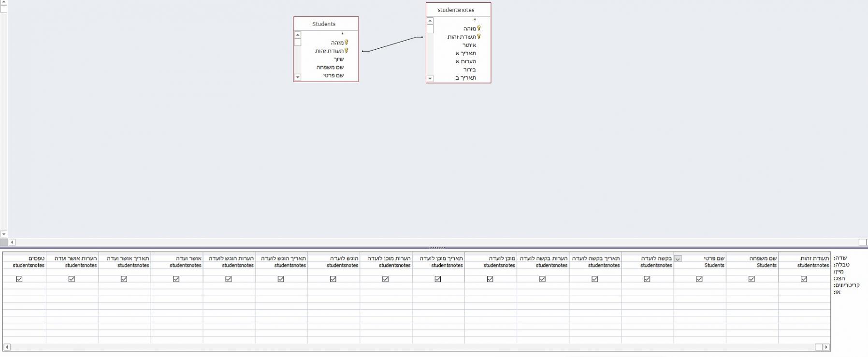Click the up arrow of the table pane's vertical scrollbar
The image size is (868, 357).
[x=3, y=2]
